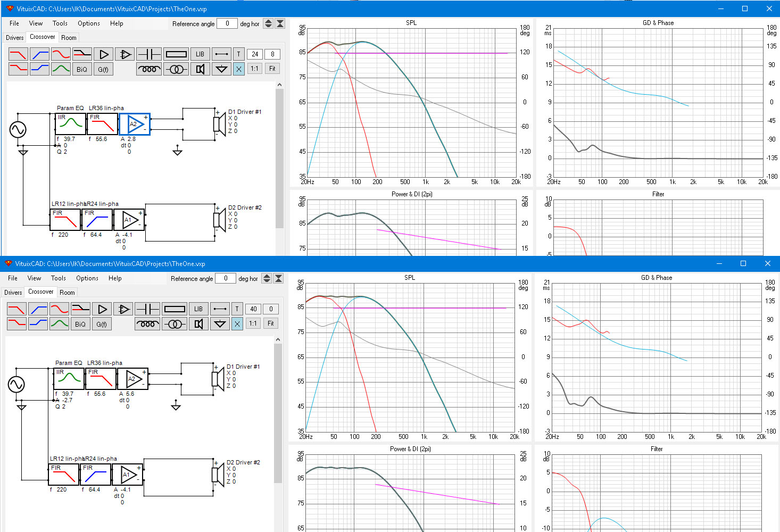
Task: Add ground symbol in upper window
Action: 221,69
